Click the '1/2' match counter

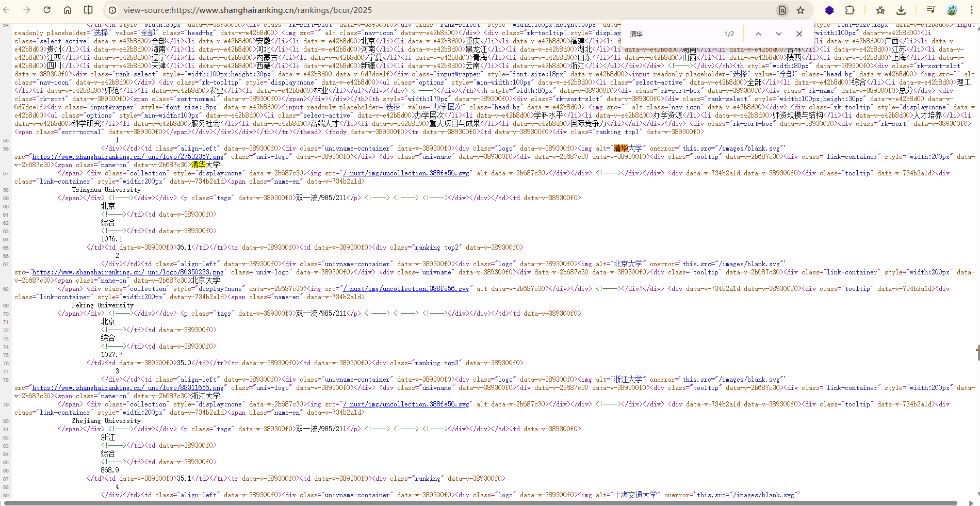point(729,34)
